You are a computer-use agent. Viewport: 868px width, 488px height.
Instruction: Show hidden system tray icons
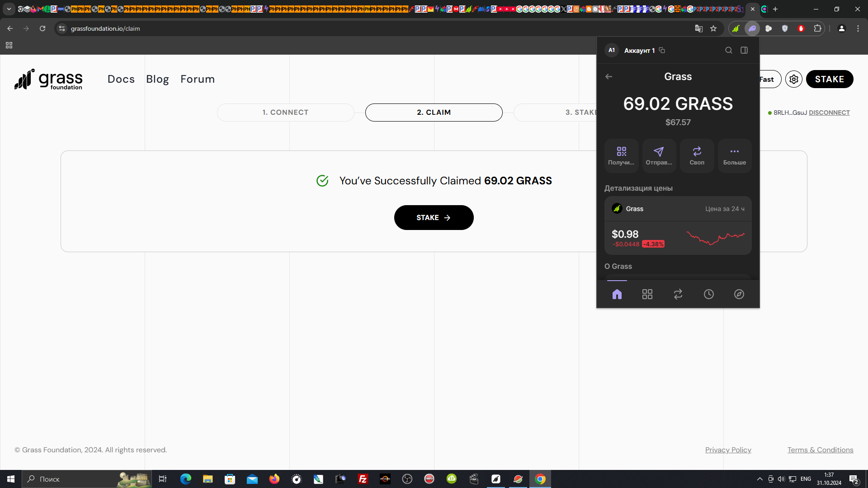click(x=759, y=479)
